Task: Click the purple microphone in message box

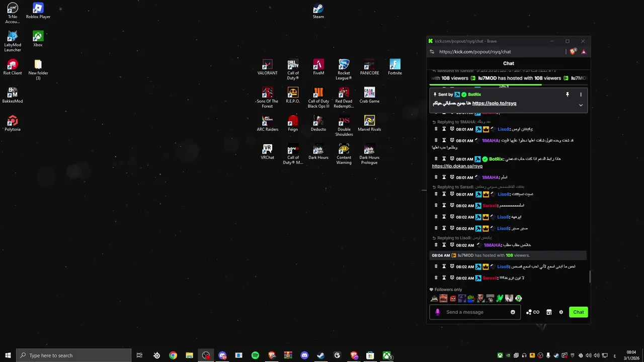Action: (x=437, y=312)
